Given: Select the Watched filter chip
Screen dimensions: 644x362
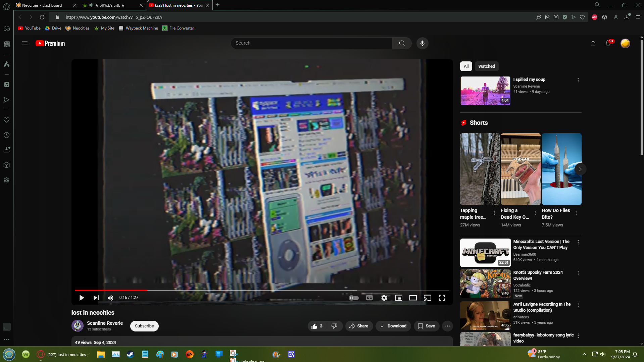Looking at the screenshot, I should tap(486, 66).
